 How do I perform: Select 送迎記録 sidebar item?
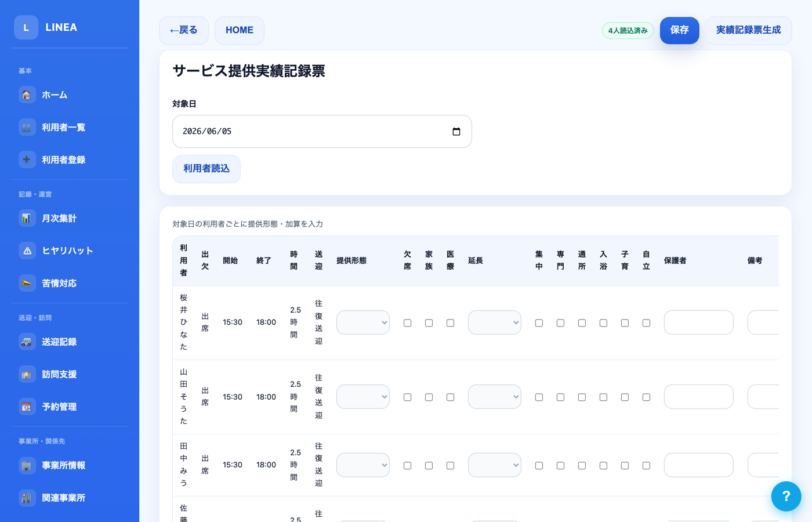click(70, 342)
